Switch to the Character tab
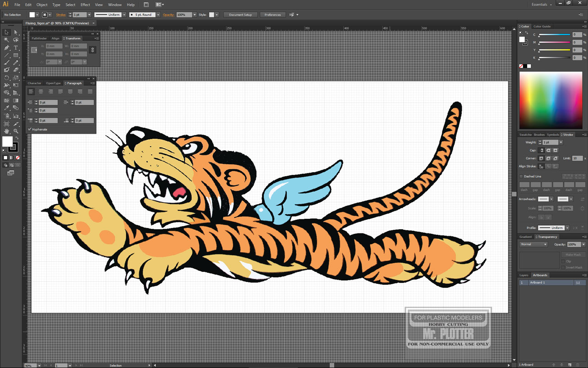 click(34, 83)
